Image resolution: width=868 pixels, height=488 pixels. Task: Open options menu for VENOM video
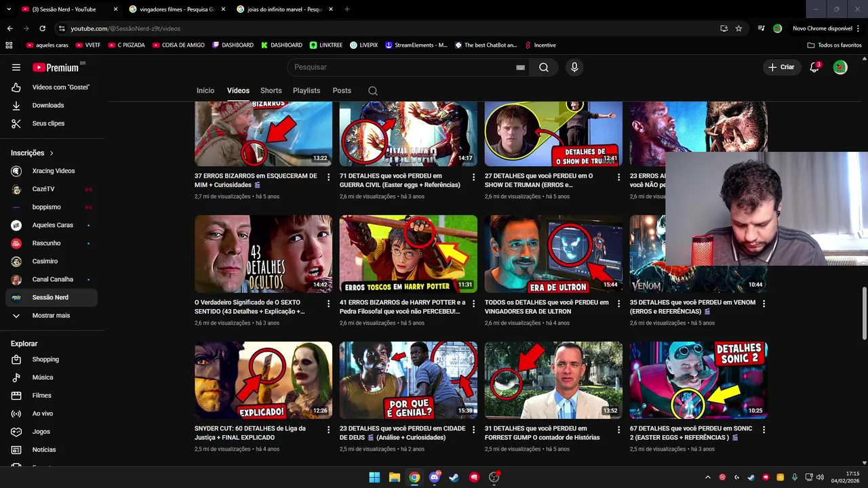764,304
